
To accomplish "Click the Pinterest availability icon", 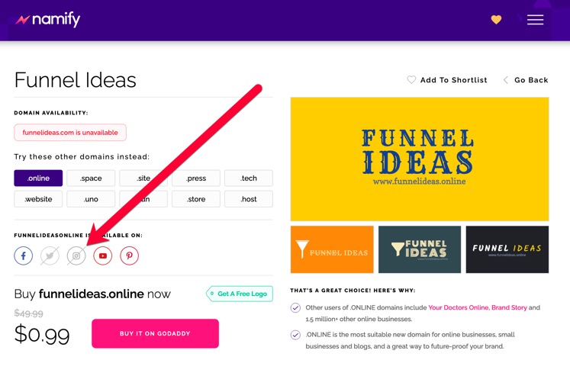I will click(x=130, y=255).
